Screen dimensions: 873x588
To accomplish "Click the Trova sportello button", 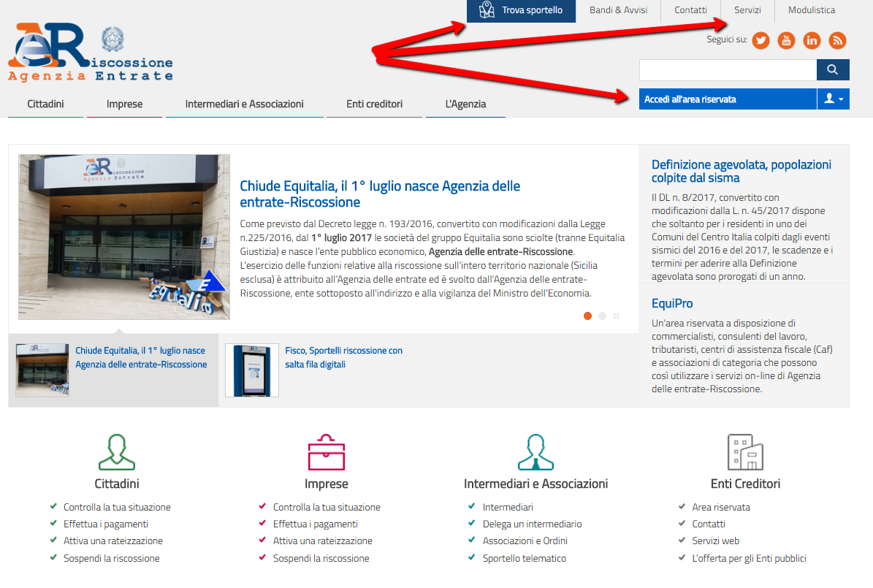I will 521,10.
